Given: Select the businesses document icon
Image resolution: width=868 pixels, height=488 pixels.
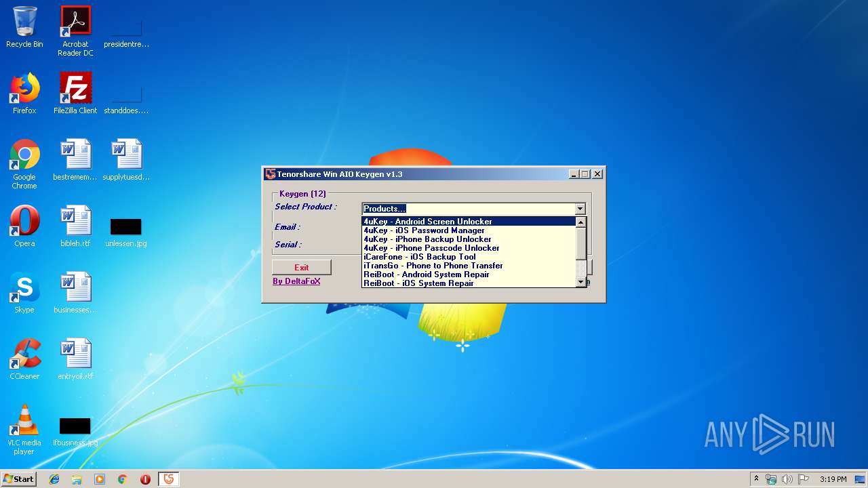Looking at the screenshot, I should (75, 293).
